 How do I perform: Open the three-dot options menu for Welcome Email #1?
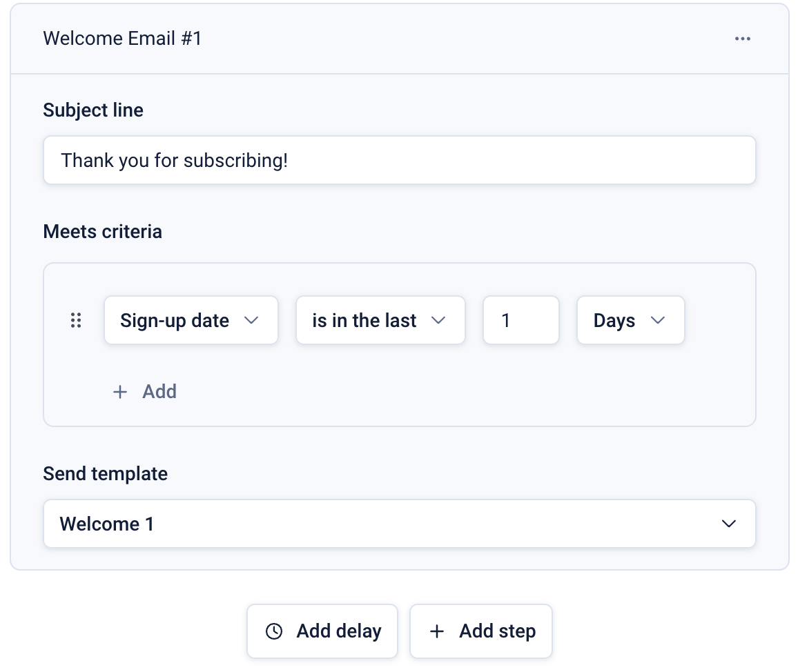(742, 39)
